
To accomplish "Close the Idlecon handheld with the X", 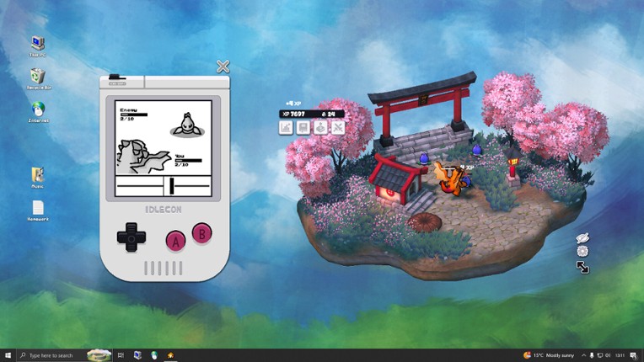I will (223, 67).
